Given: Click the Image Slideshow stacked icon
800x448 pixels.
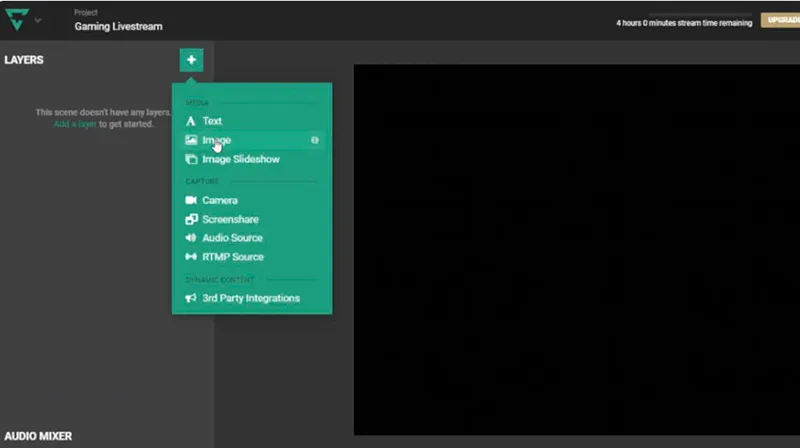Looking at the screenshot, I should (x=191, y=159).
